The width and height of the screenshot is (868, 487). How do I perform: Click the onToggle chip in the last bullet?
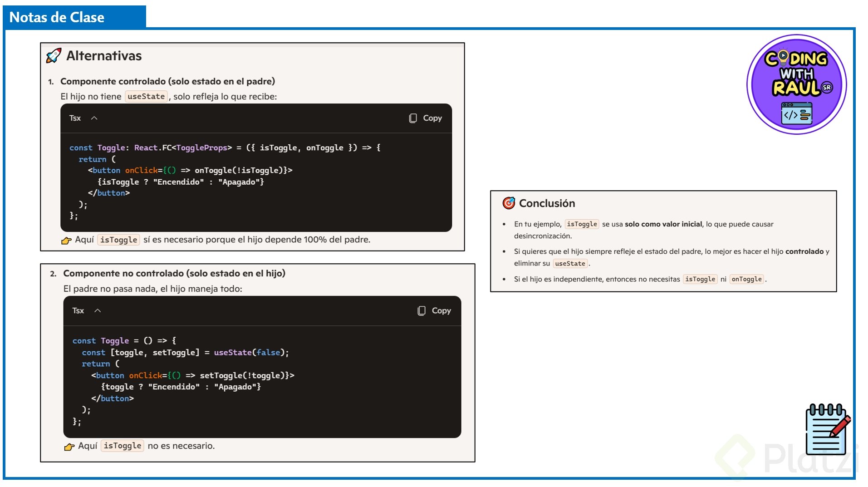click(x=747, y=279)
